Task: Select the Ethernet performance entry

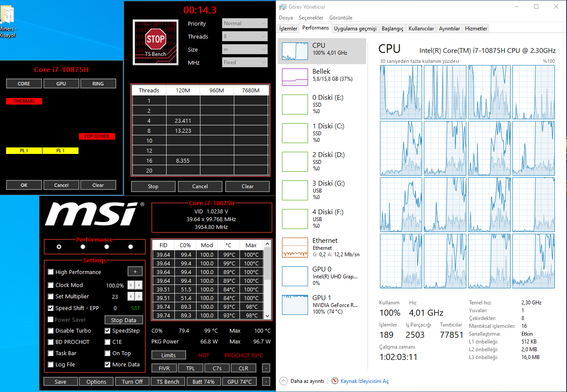Action: tap(322, 248)
